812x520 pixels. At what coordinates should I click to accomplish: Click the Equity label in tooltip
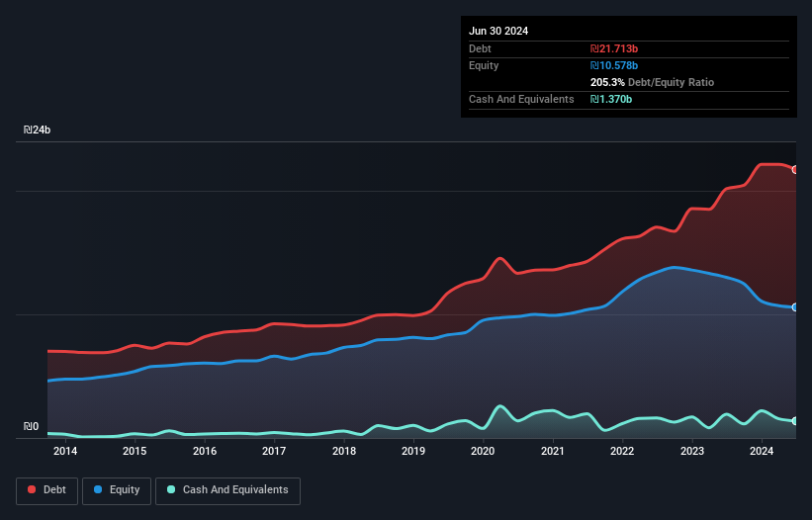click(x=484, y=65)
